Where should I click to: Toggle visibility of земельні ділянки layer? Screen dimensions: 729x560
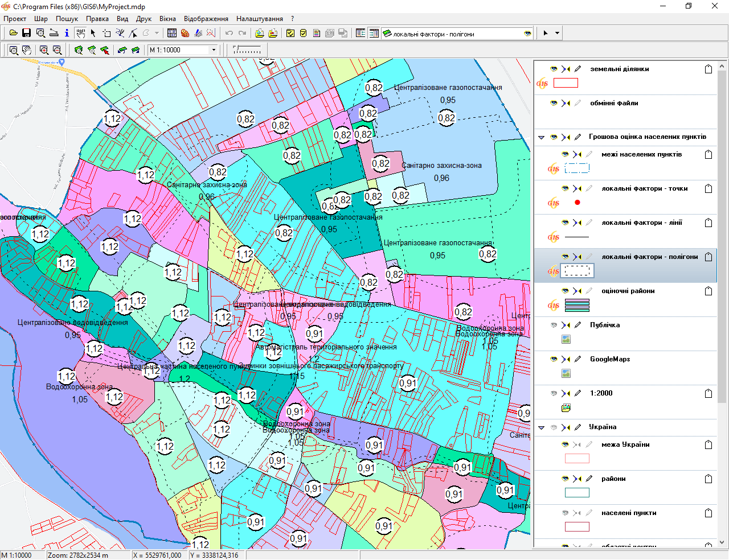coord(554,69)
